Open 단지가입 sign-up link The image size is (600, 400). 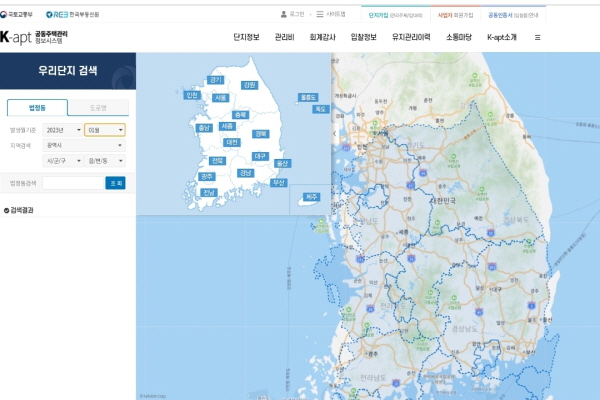(396, 15)
